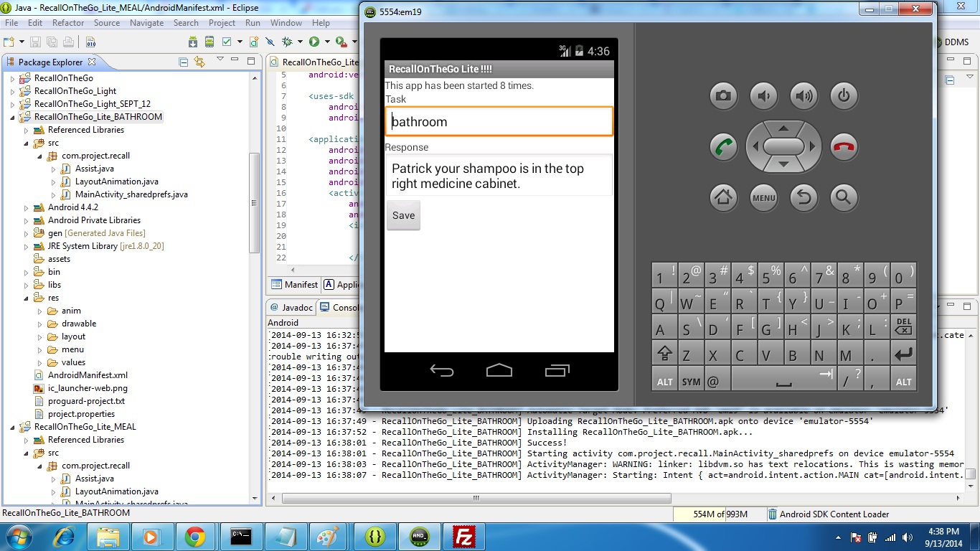
Task: Click the emulator power button
Action: point(844,96)
